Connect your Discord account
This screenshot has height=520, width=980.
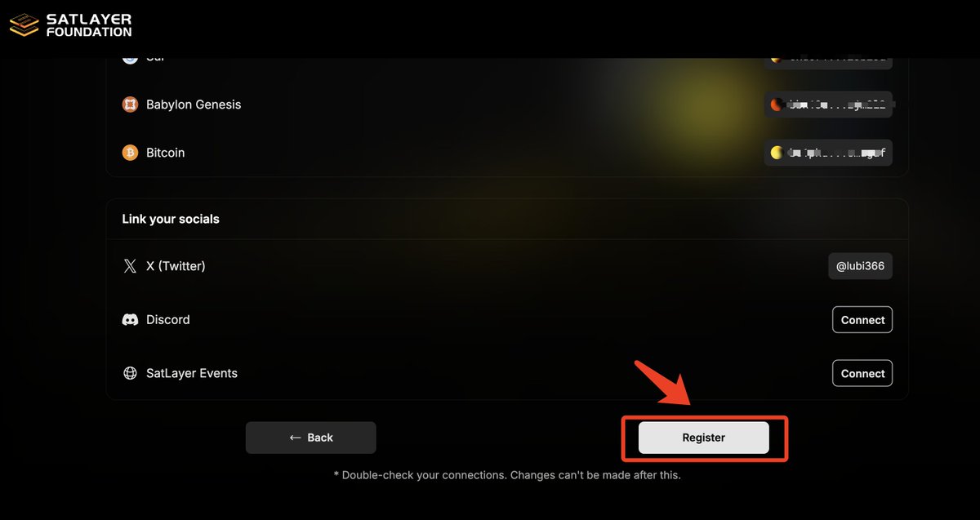coord(862,320)
